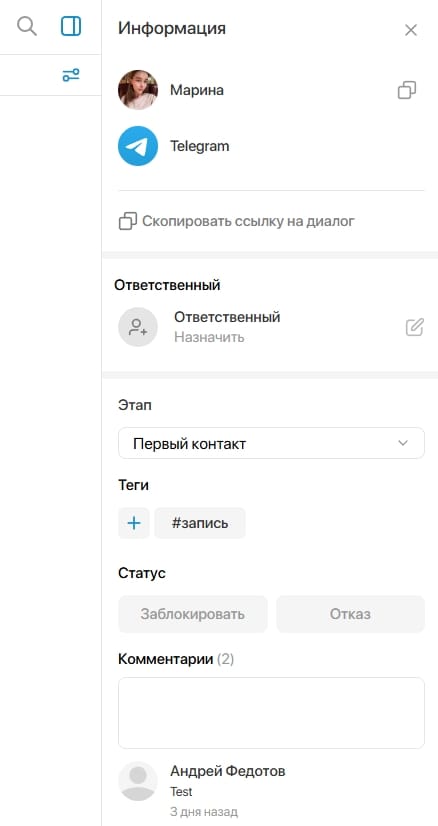Toggle the side info panel icon

tap(71, 26)
